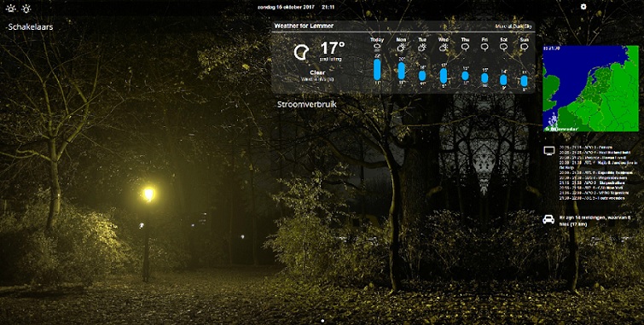Click the traffic car icon

548,219
